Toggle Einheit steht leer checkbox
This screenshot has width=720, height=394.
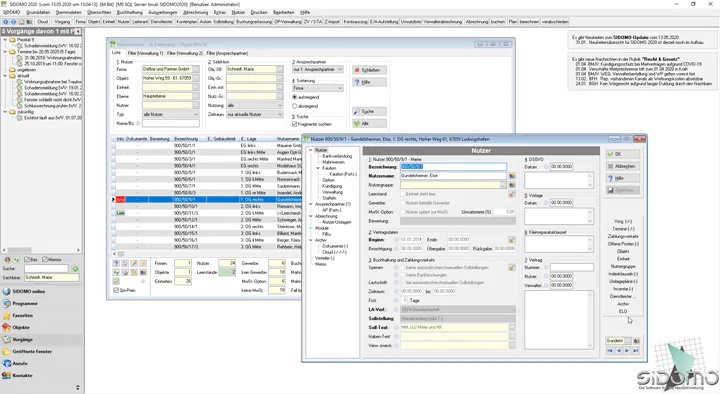(403, 194)
